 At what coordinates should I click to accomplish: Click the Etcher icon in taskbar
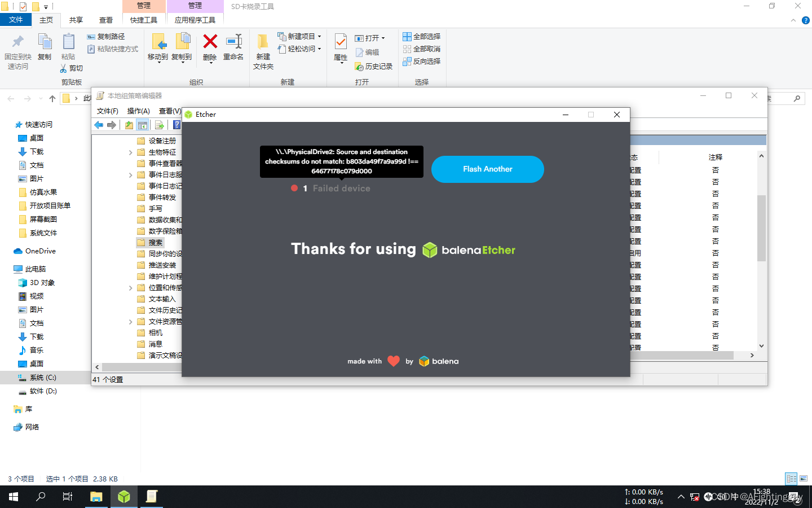coord(124,497)
